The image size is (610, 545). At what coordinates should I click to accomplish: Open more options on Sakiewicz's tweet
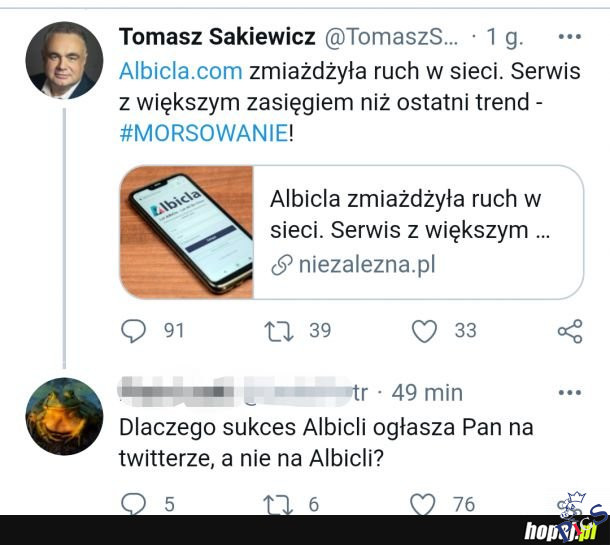pyautogui.click(x=570, y=37)
